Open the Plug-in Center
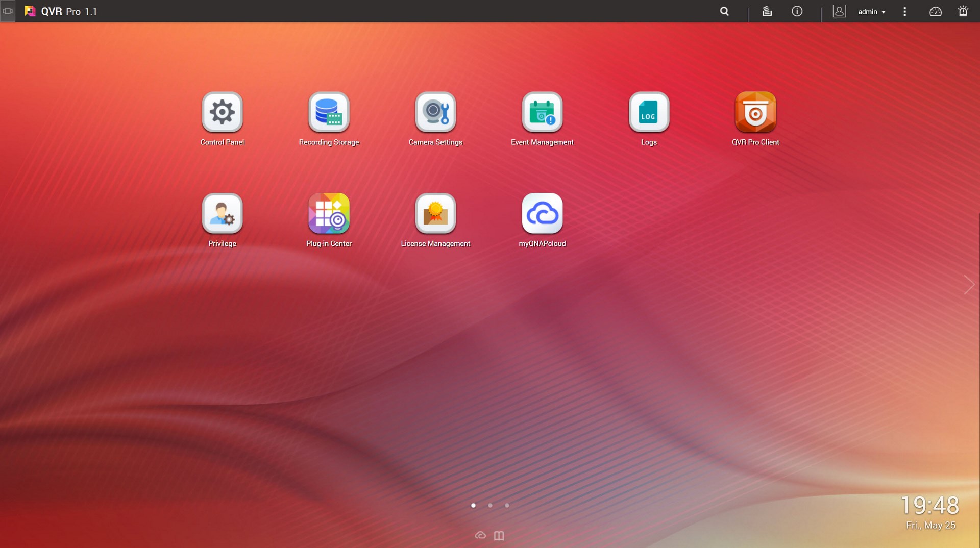The image size is (980, 548). click(329, 213)
